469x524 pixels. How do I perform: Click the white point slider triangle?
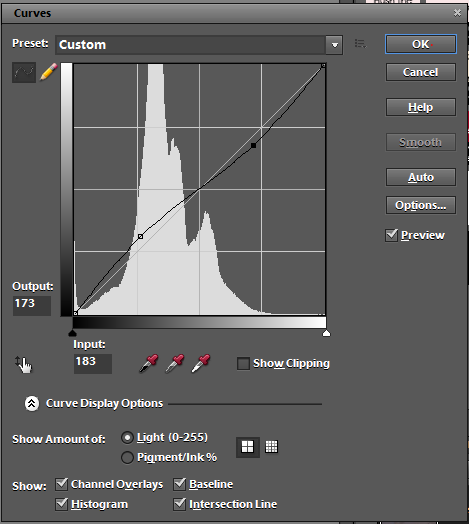[326, 333]
